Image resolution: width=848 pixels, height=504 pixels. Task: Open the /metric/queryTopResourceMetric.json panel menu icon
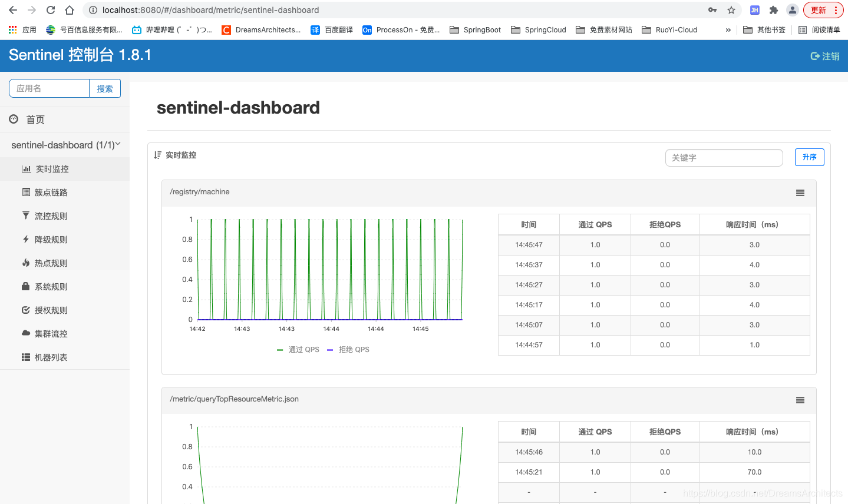pos(800,400)
